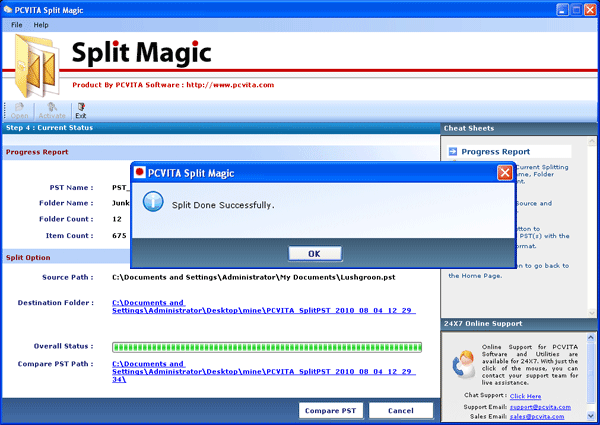The height and width of the screenshot is (425, 600).
Task: Click the Overall Status progress bar
Action: pyautogui.click(x=267, y=347)
